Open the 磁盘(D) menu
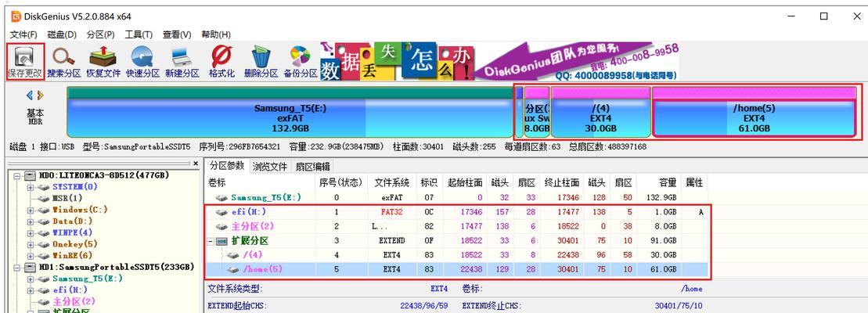This screenshot has width=868, height=313. tap(62, 34)
